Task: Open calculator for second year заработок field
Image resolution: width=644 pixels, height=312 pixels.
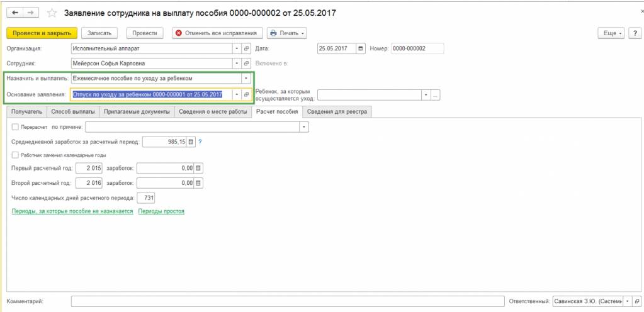Action: coord(198,183)
